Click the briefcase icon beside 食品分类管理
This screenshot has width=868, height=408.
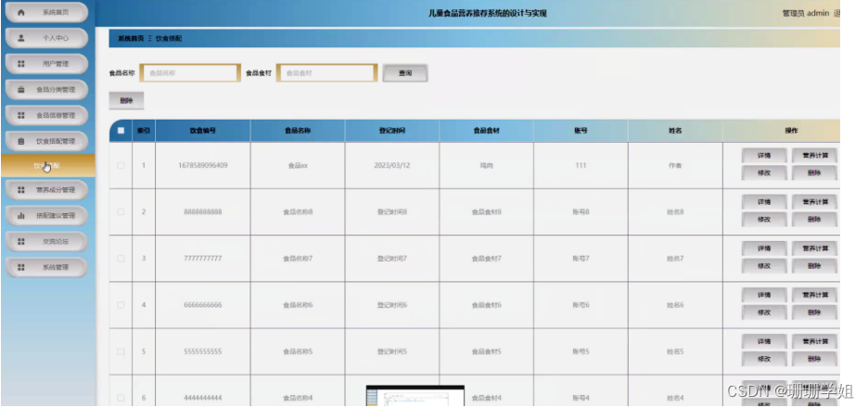[21, 90]
